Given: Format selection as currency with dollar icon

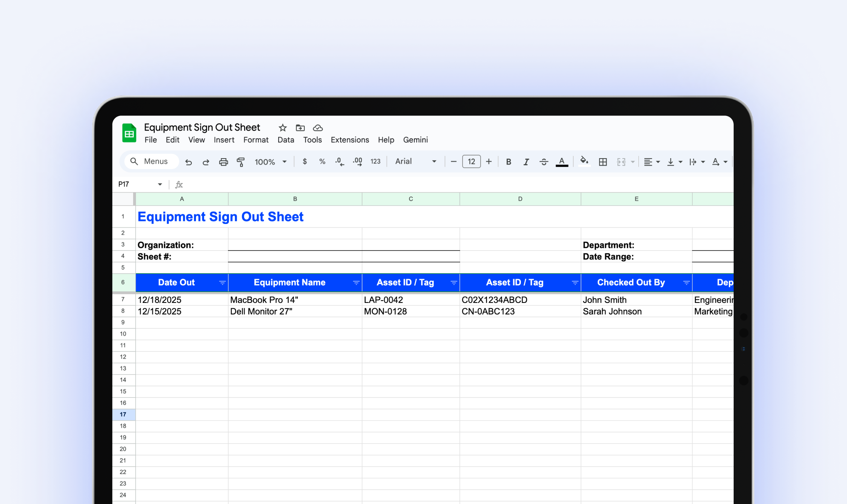Looking at the screenshot, I should [x=304, y=162].
